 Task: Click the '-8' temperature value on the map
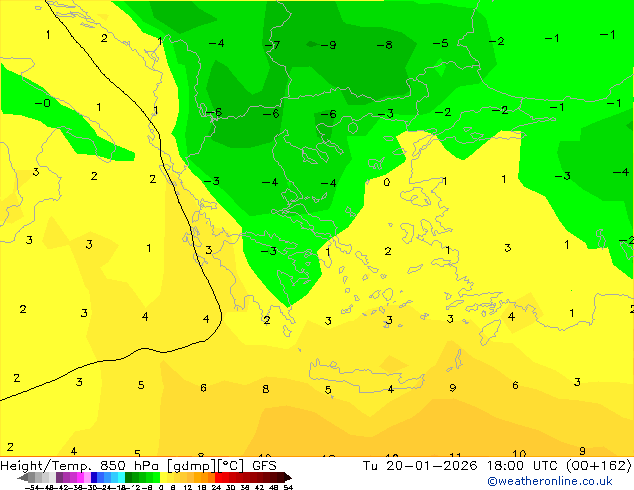point(384,44)
